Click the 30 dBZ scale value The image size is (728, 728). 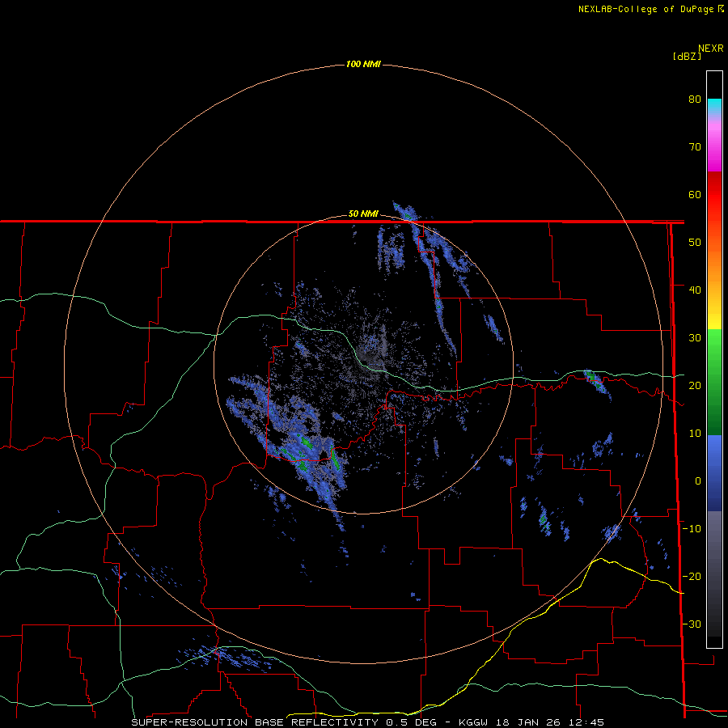695,338
